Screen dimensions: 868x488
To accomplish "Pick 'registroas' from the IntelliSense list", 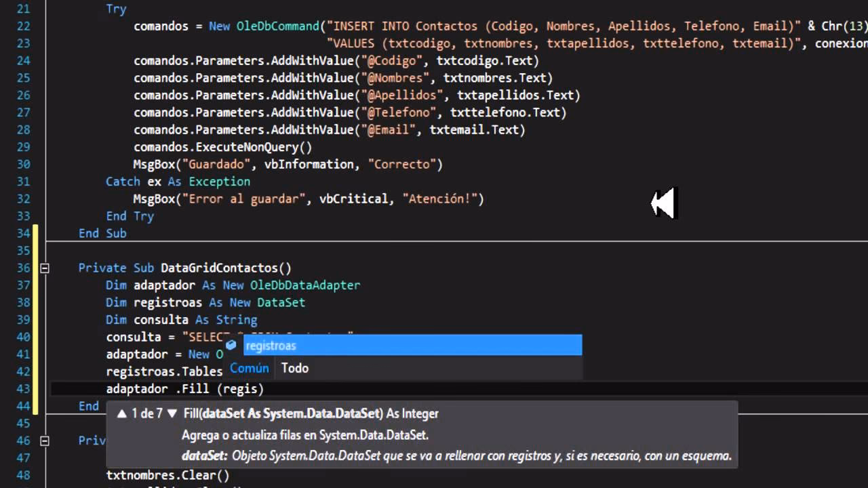I will coord(412,345).
